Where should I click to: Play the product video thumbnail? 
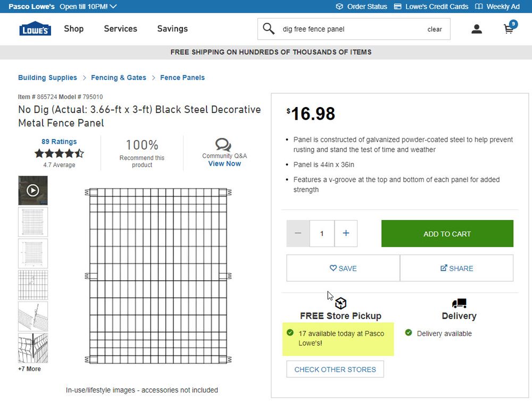(x=33, y=190)
